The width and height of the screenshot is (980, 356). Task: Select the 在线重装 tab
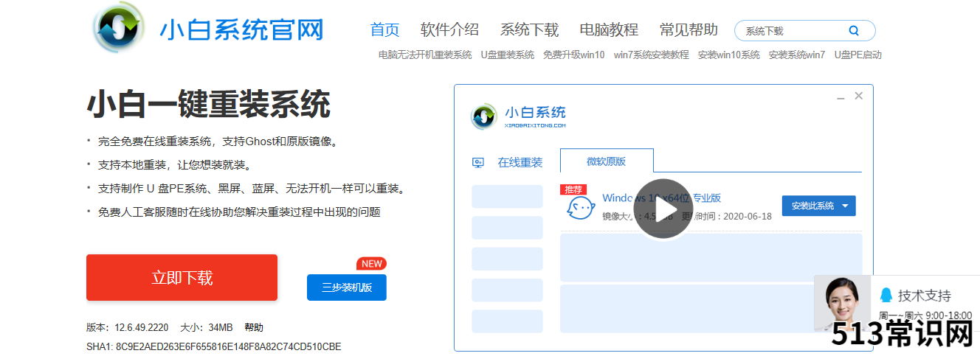[520, 163]
